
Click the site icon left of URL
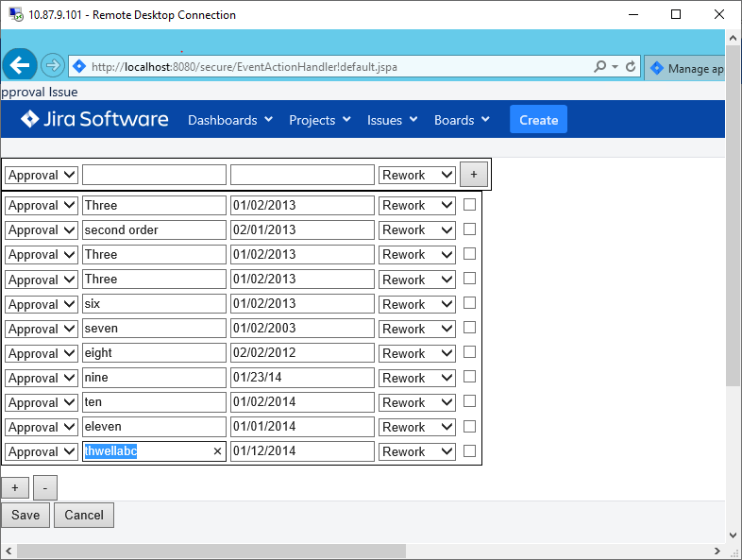79,67
